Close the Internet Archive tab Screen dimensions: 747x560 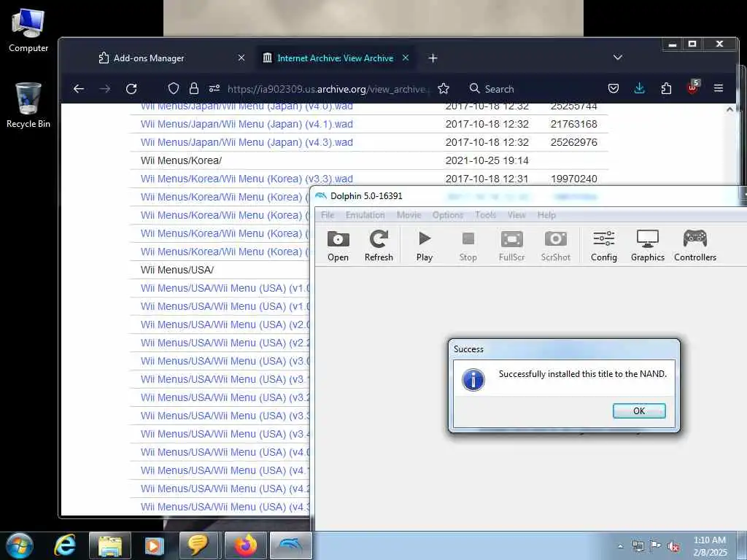(406, 58)
